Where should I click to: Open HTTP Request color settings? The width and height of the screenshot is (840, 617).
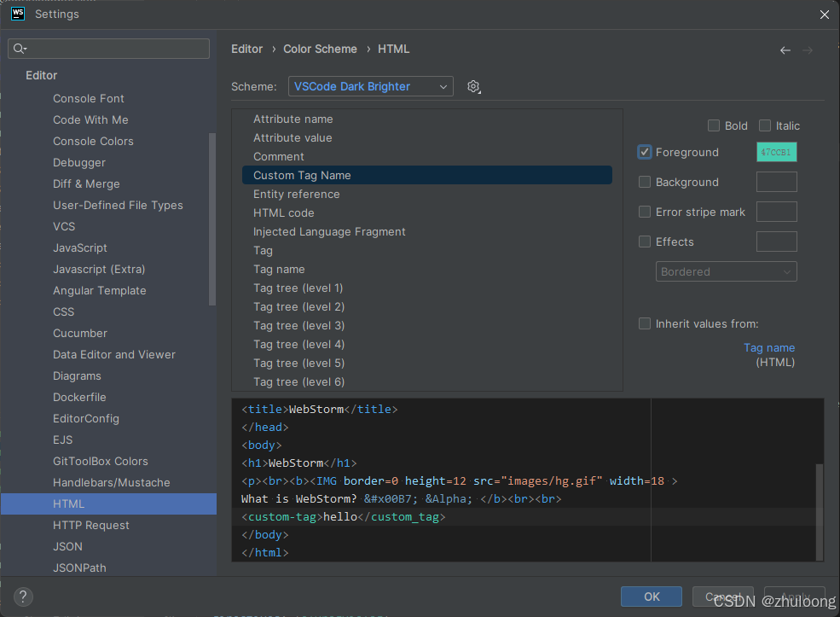click(x=91, y=526)
